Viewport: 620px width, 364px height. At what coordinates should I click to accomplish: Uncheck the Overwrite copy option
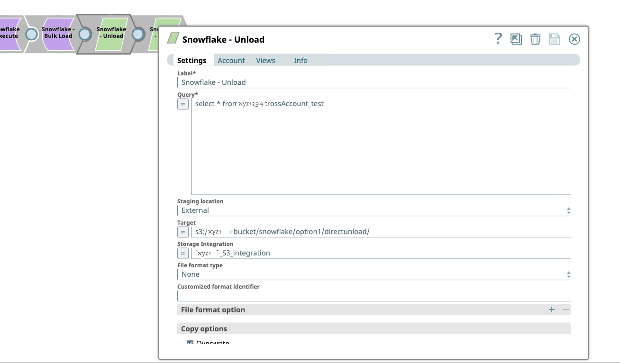(x=190, y=342)
